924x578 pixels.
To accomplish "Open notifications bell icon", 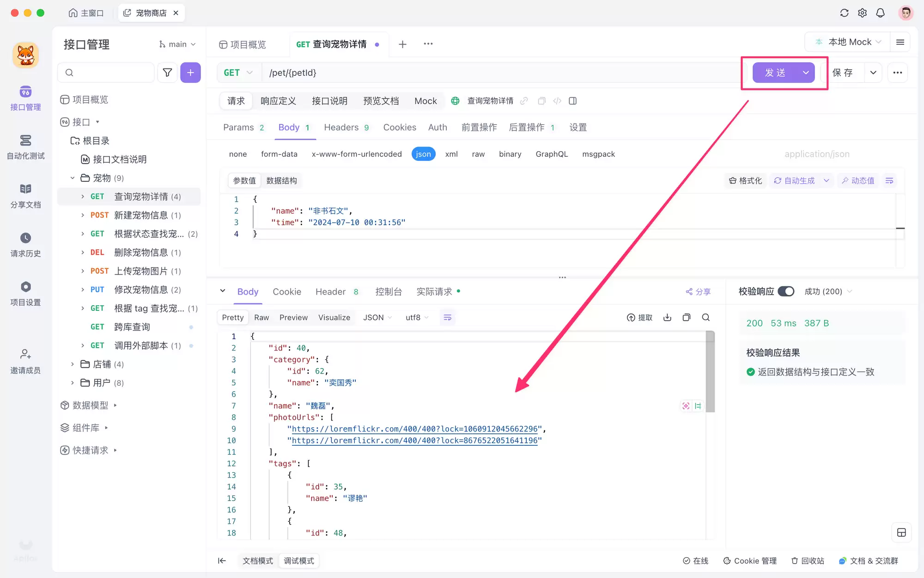I will pos(880,13).
